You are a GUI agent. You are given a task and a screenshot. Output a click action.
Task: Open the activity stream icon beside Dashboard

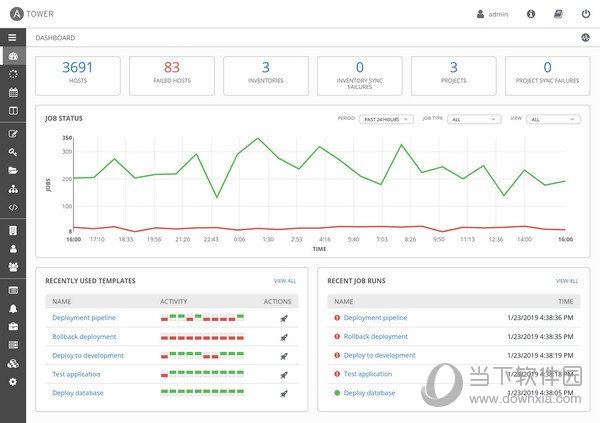[x=585, y=38]
